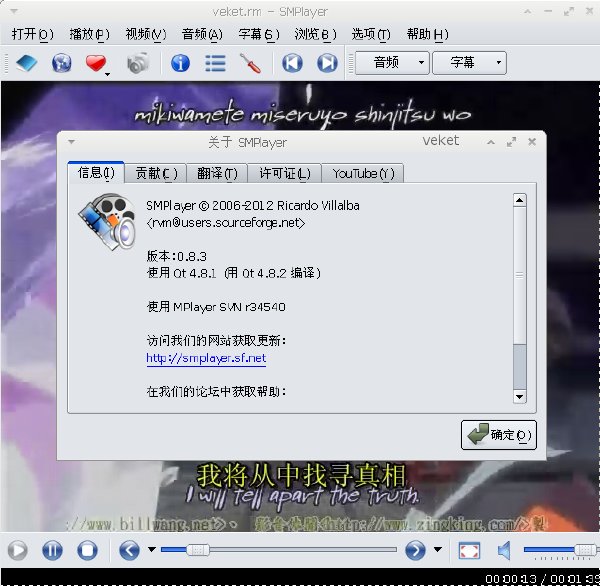Open the 帮助(H) menu
600x586 pixels.
click(427, 34)
